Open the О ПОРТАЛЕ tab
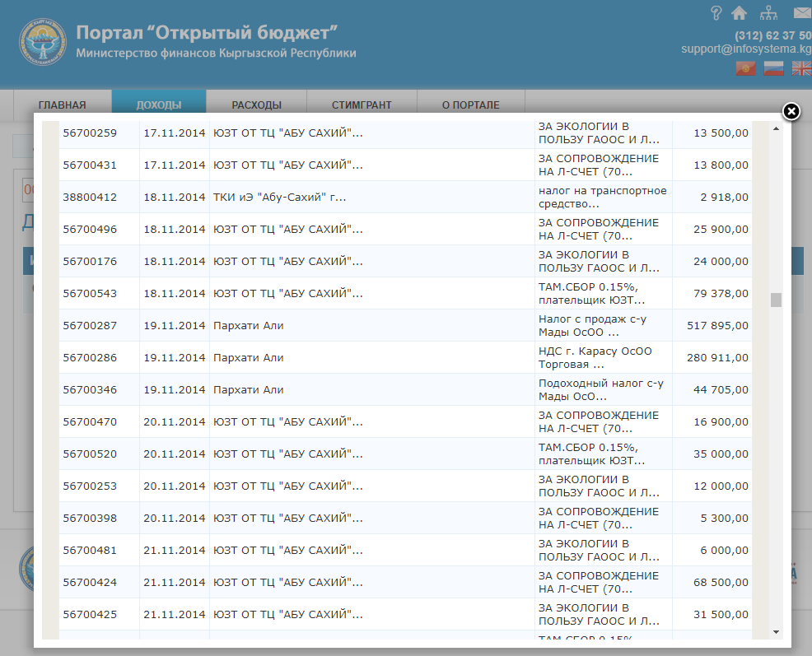812x656 pixels. tap(471, 105)
